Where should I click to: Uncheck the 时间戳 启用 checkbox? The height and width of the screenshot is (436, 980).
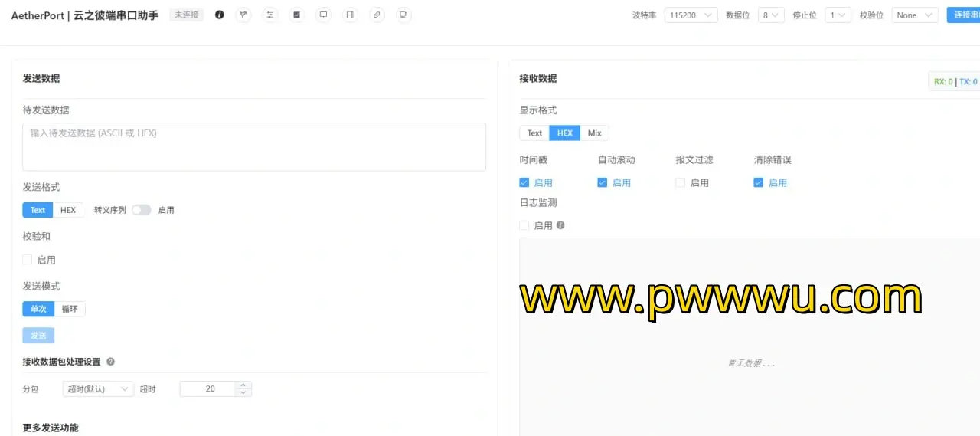(x=524, y=182)
